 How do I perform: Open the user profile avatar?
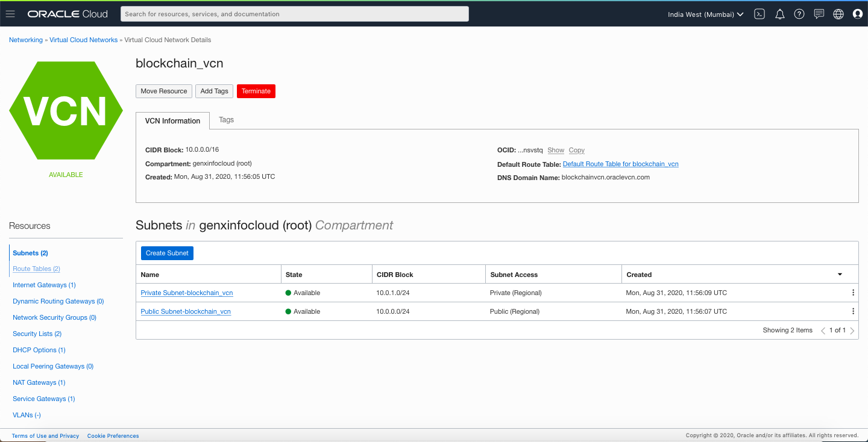click(x=857, y=13)
